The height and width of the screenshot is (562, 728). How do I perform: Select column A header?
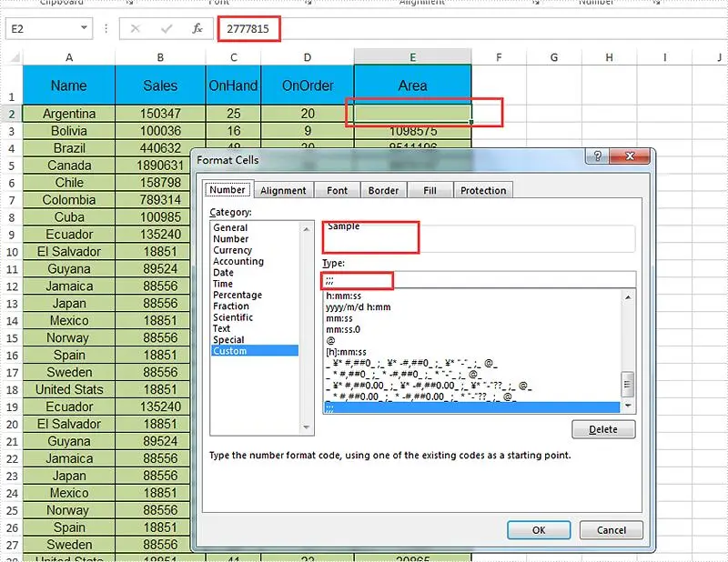(69, 57)
